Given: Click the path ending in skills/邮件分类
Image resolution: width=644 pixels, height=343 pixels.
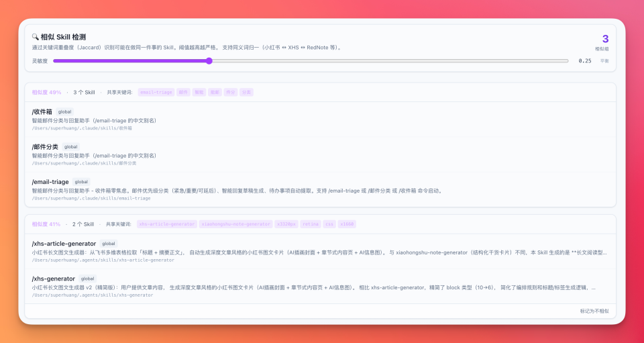Looking at the screenshot, I should pos(85,163).
